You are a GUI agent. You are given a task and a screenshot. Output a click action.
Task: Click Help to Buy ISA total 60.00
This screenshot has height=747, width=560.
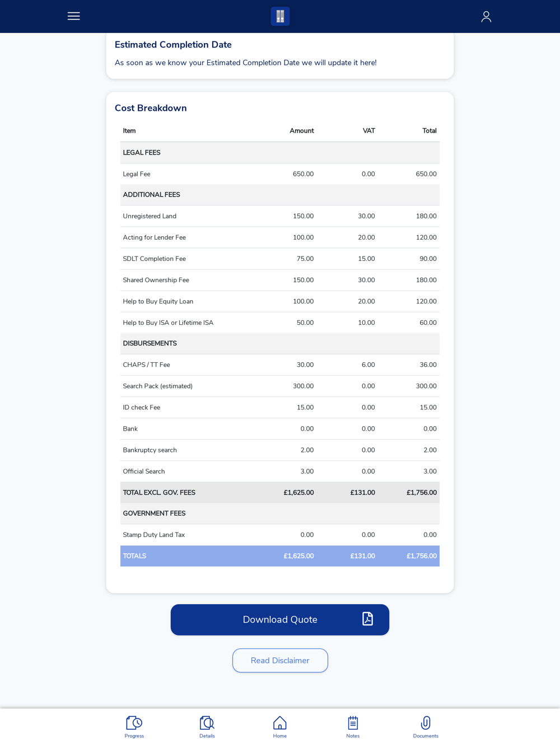pos(428,323)
